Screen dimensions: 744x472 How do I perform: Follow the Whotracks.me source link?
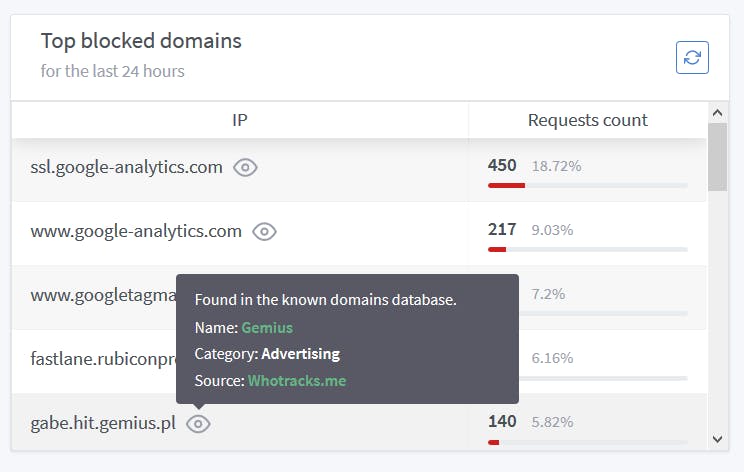(x=297, y=381)
